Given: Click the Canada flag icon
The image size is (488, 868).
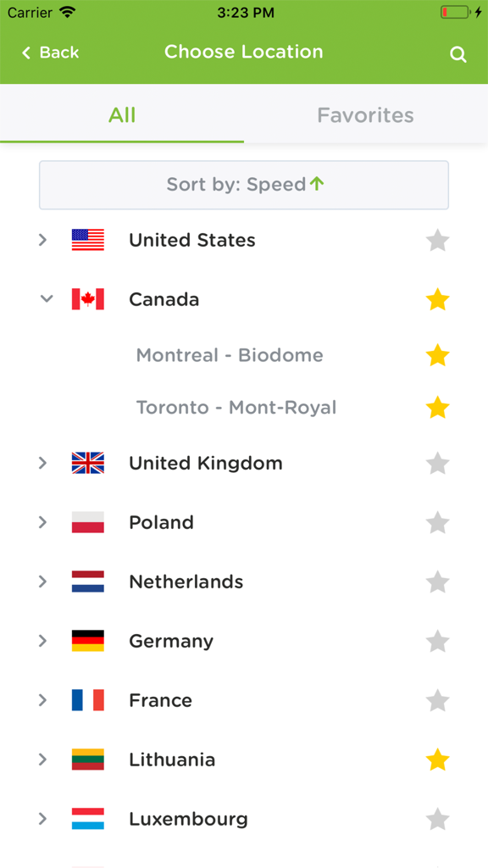Looking at the screenshot, I should 88,299.
